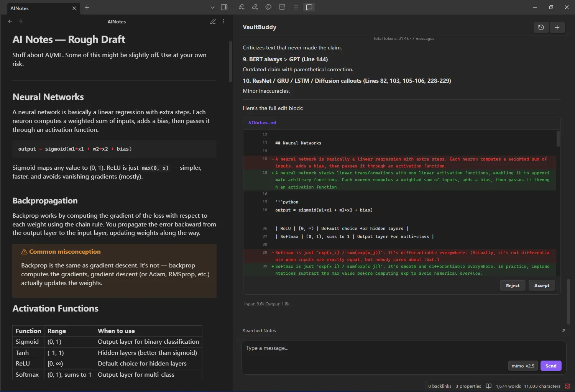The image size is (575, 392).
Task: Open the tab list dropdown chevron
Action: (x=213, y=7)
